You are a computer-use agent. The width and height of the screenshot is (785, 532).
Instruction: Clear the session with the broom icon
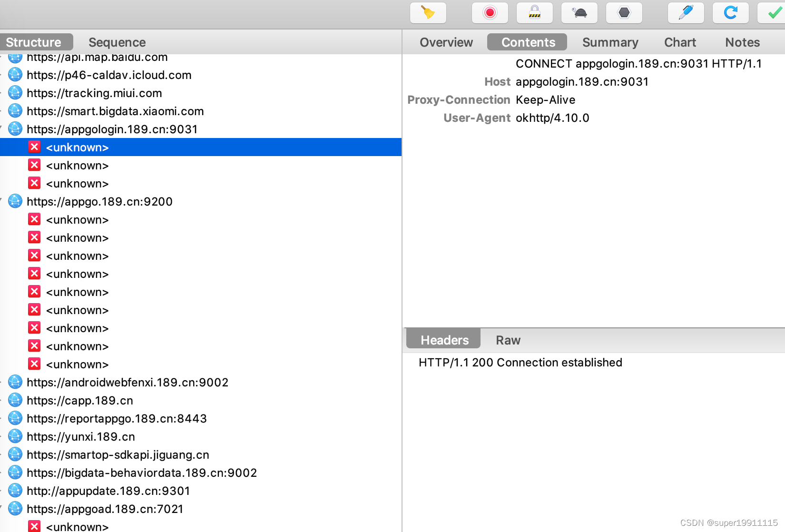[428, 12]
